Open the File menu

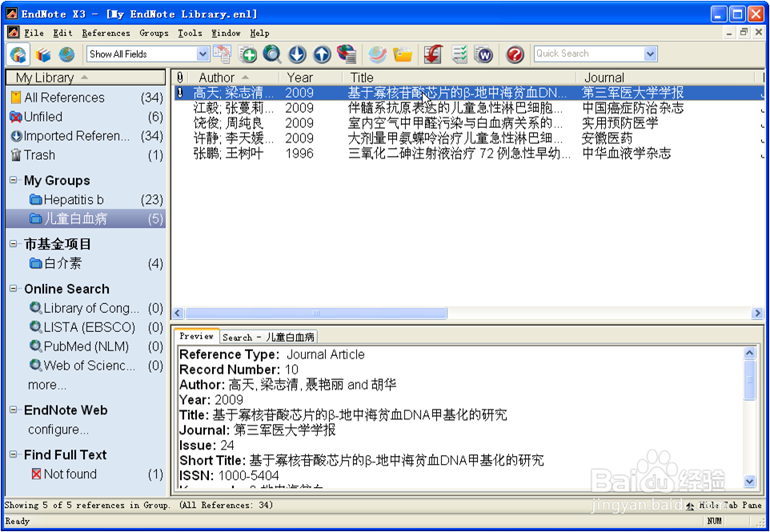34,34
